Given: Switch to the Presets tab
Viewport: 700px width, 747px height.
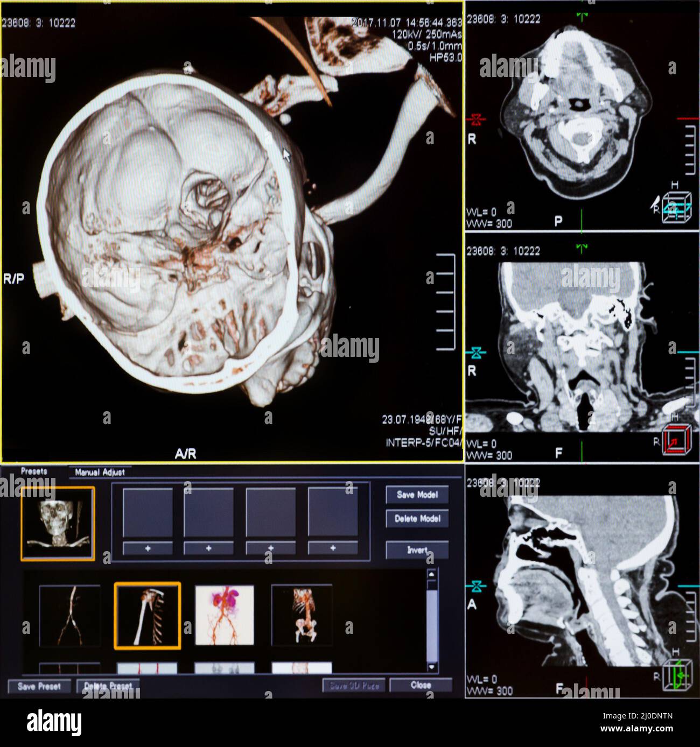Looking at the screenshot, I should click(34, 471).
